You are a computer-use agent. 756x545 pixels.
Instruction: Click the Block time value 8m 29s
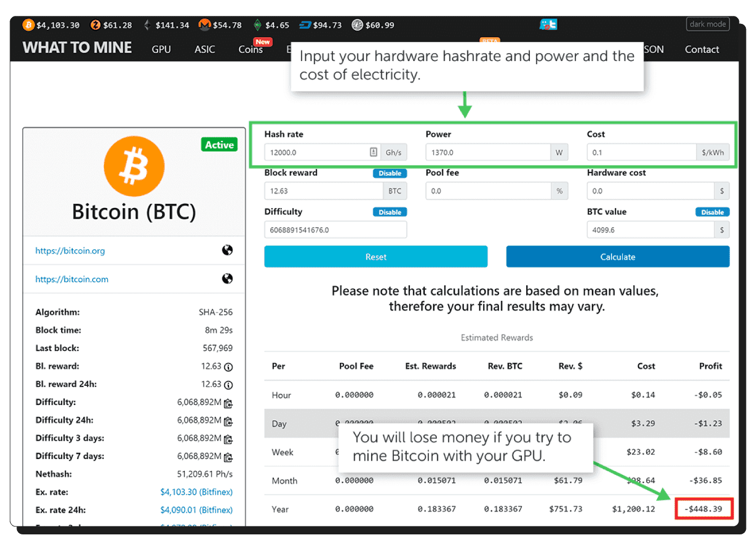(219, 330)
